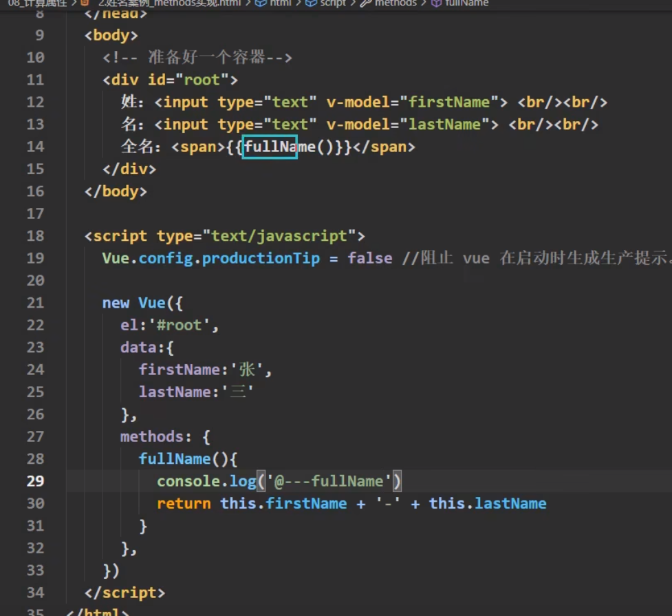Click productionTip on line 19
The width and height of the screenshot is (672, 616).
click(261, 258)
